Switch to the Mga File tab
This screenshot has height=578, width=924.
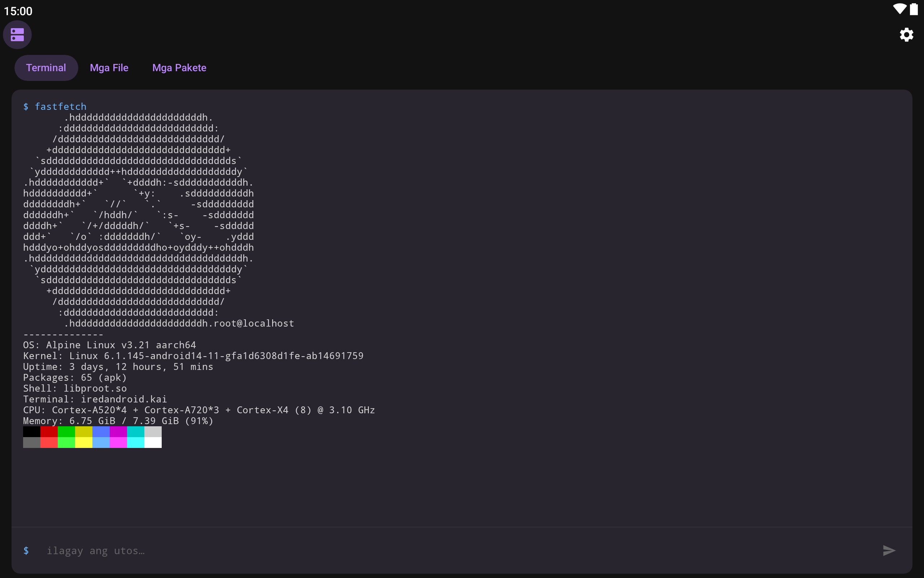(109, 68)
